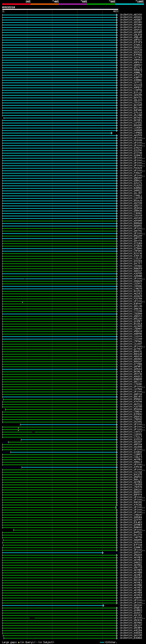Screen dimensions: 146x644
Task: Select label UniRef100_Q7M2Y2
Action: click(131, 148)
